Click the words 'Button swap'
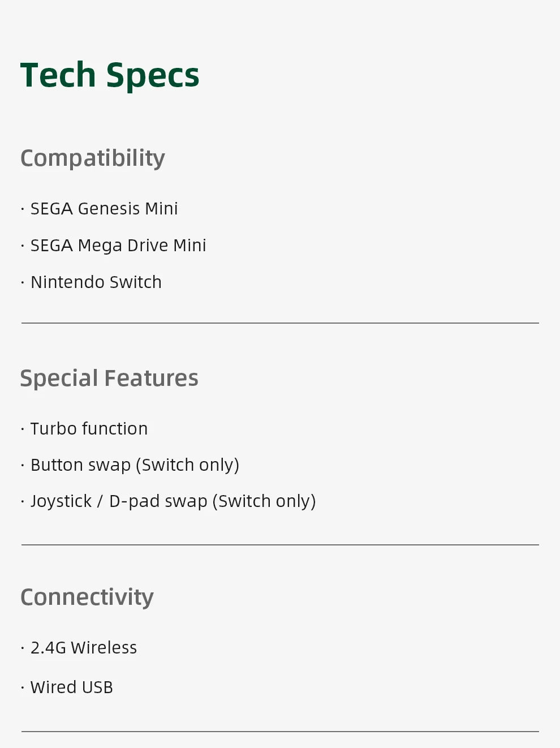 click(80, 465)
